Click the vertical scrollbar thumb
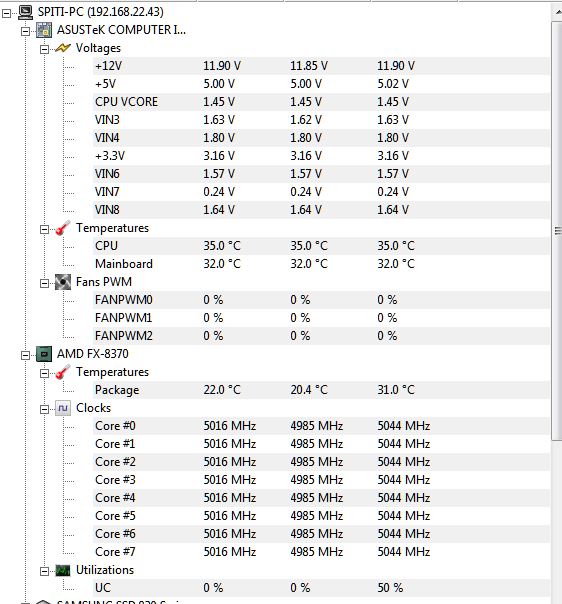Screen dimensions: 562x604 557,231
